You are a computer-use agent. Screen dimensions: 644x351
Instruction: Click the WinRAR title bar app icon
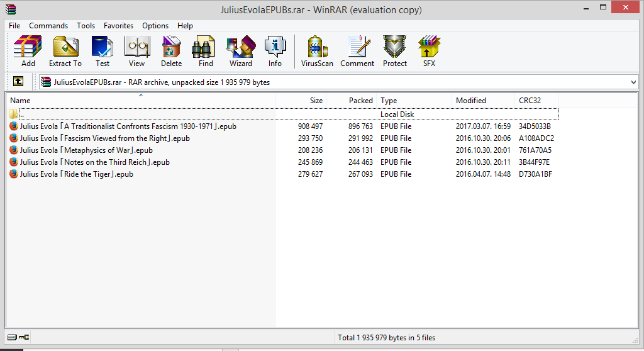coord(11,9)
